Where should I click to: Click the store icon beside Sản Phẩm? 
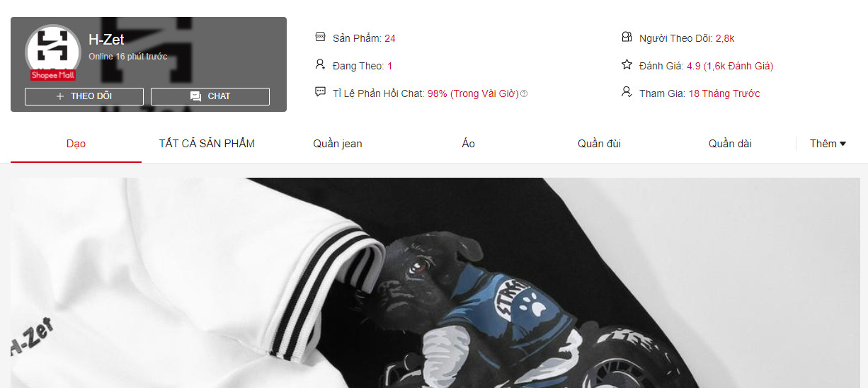coord(320,38)
